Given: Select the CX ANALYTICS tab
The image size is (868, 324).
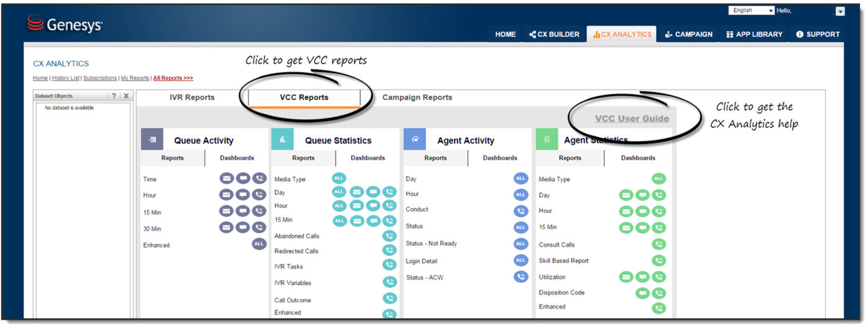Looking at the screenshot, I should coord(622,35).
